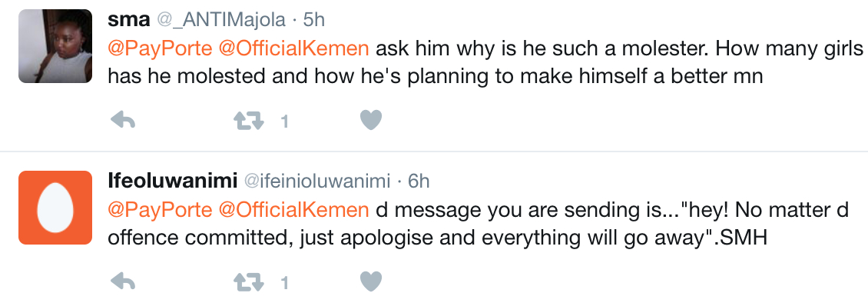
Task: Open the Ifeoluwanimi display name
Action: click(x=173, y=181)
